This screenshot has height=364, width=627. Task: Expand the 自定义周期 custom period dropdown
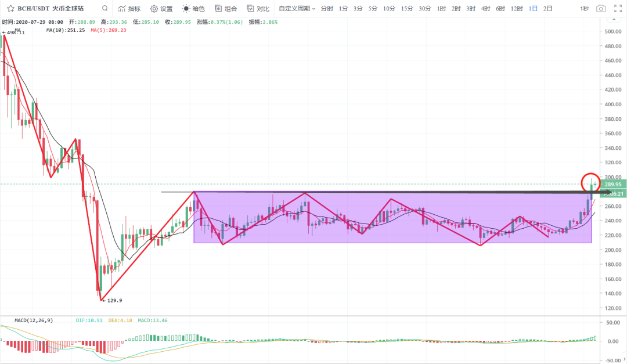(x=297, y=9)
